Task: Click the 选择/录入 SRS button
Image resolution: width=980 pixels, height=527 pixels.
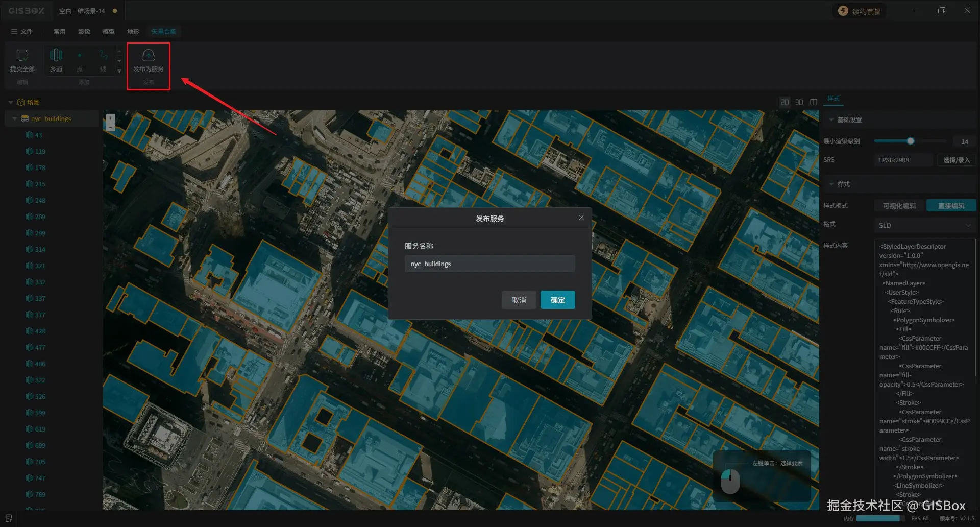Action: click(x=957, y=160)
